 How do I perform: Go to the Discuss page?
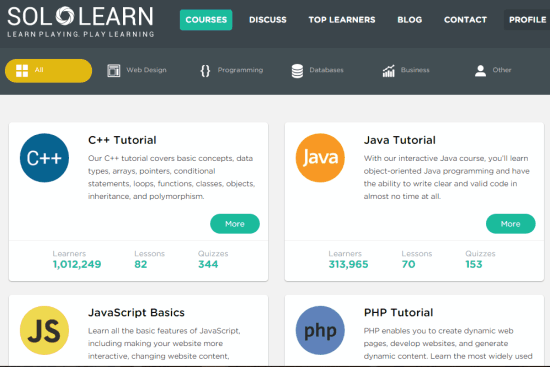click(x=268, y=20)
